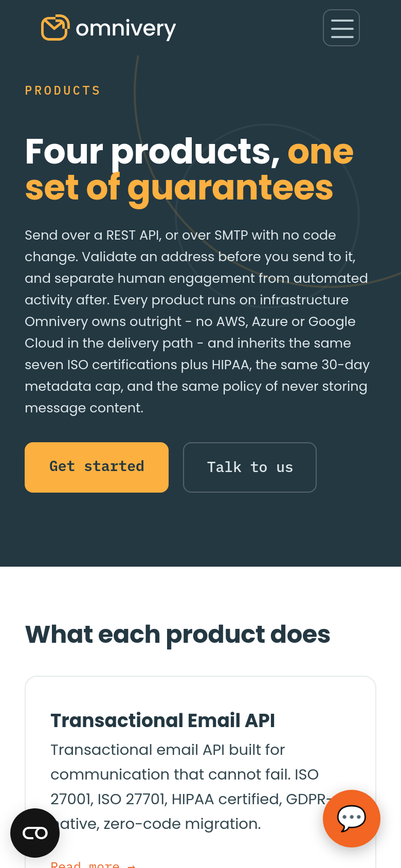Viewport: 401px width, 868px height.
Task: Click the 'message content.' paragraph ending
Action: [84, 408]
